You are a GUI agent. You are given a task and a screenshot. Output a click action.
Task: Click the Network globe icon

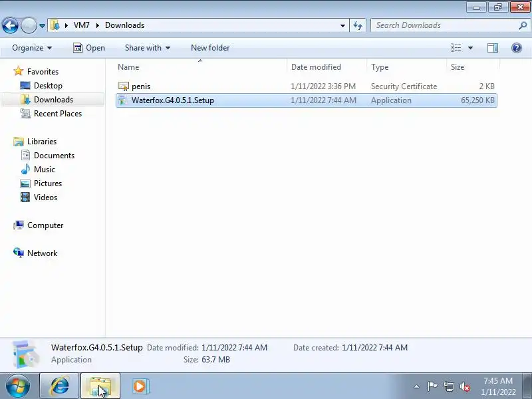19,253
